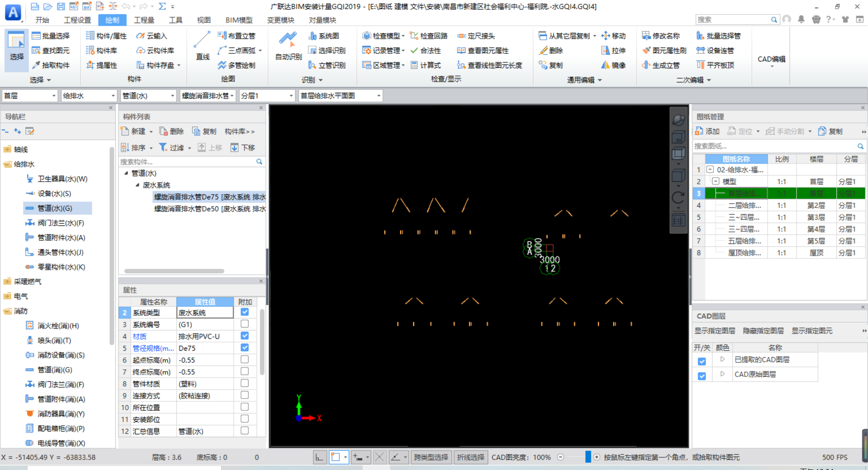Click the 删除 delete tool in ribbon

coord(551,51)
